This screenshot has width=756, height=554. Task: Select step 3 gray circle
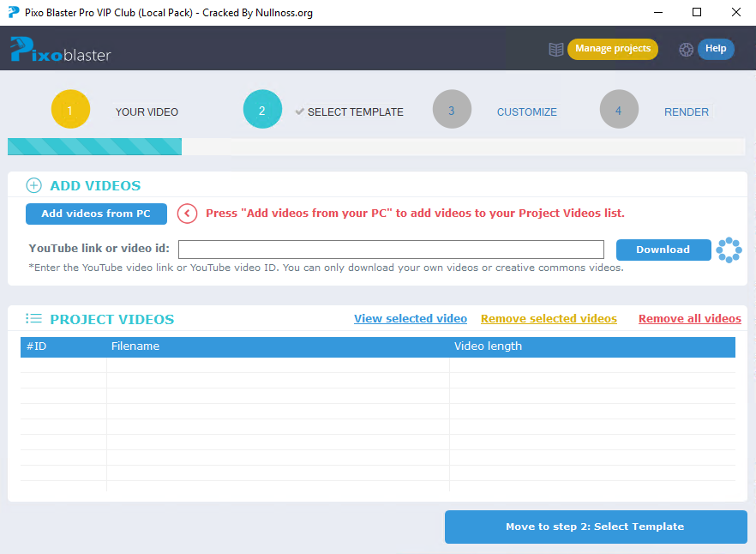[x=452, y=109]
